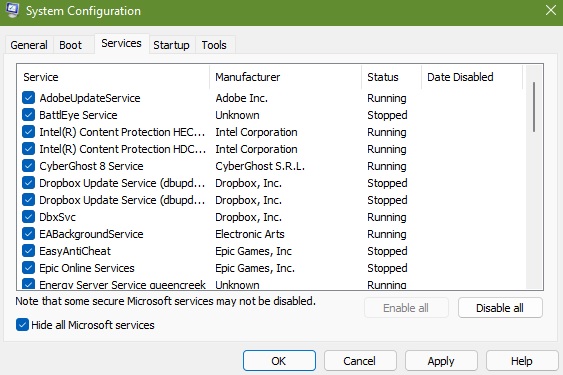Click the System Configuration title bar icon
Viewport: 563px width, 375px height.
12,10
